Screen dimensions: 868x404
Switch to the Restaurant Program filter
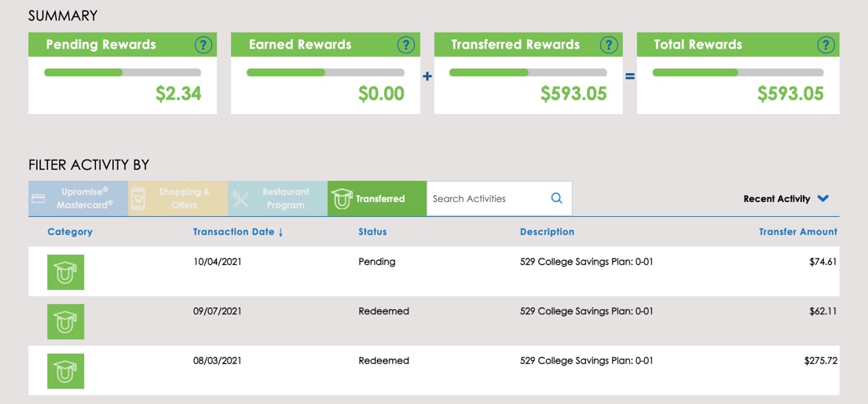coord(277,199)
